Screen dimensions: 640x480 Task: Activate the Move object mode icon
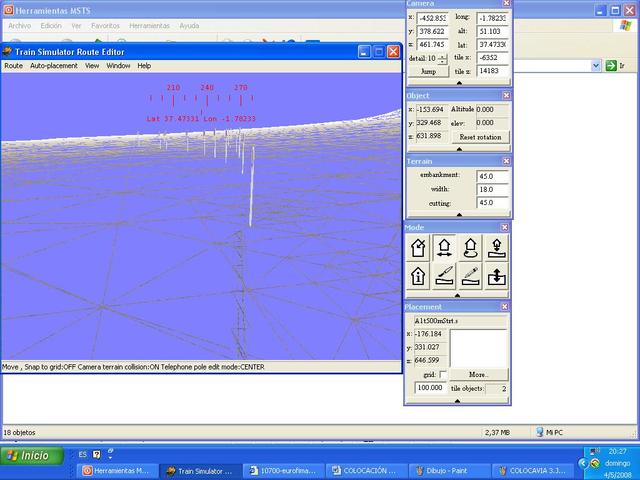click(445, 248)
